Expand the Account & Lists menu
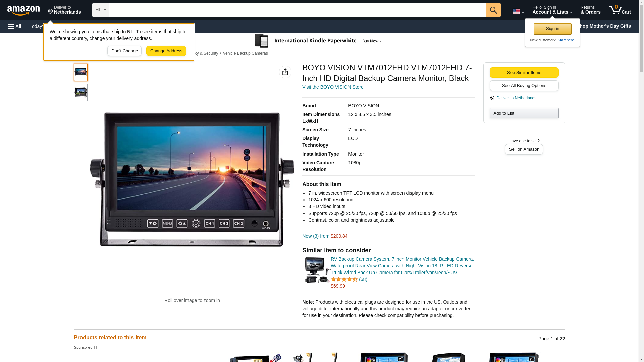This screenshot has width=644, height=362. [x=552, y=10]
